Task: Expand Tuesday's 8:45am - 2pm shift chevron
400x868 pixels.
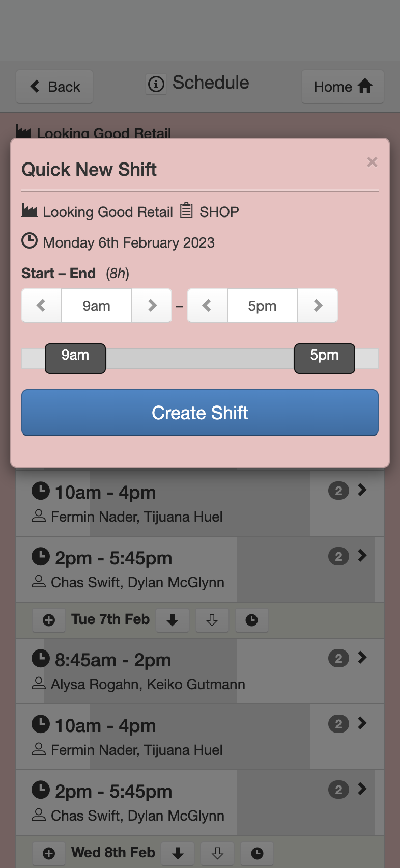Action: [x=362, y=658]
